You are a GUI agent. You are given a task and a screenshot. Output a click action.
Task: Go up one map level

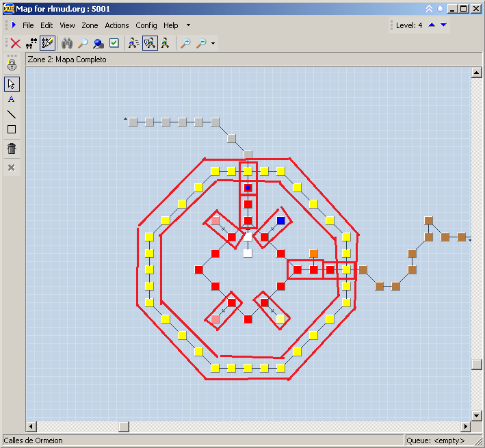(432, 25)
